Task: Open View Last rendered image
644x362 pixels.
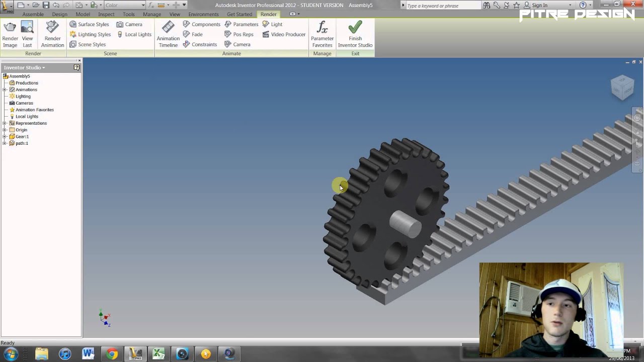Action: (x=27, y=34)
